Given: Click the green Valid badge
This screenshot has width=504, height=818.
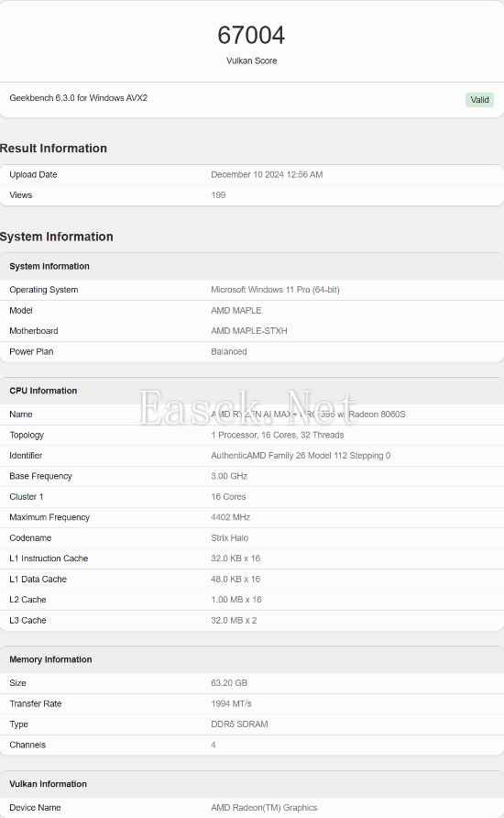Looking at the screenshot, I should [x=479, y=100].
